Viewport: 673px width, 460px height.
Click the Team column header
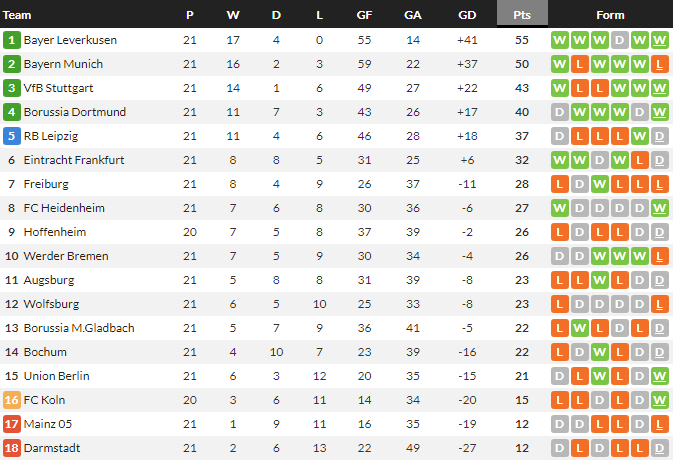pyautogui.click(x=18, y=15)
